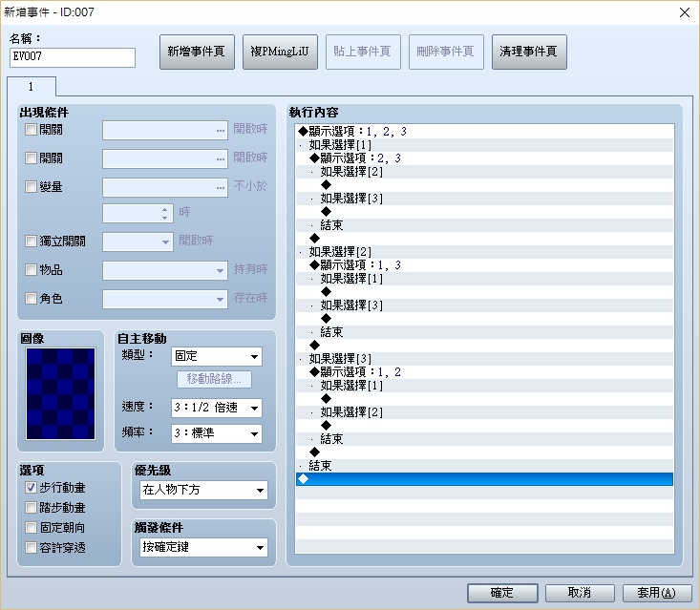Select the line 顯示選項：1, 2

[484, 372]
